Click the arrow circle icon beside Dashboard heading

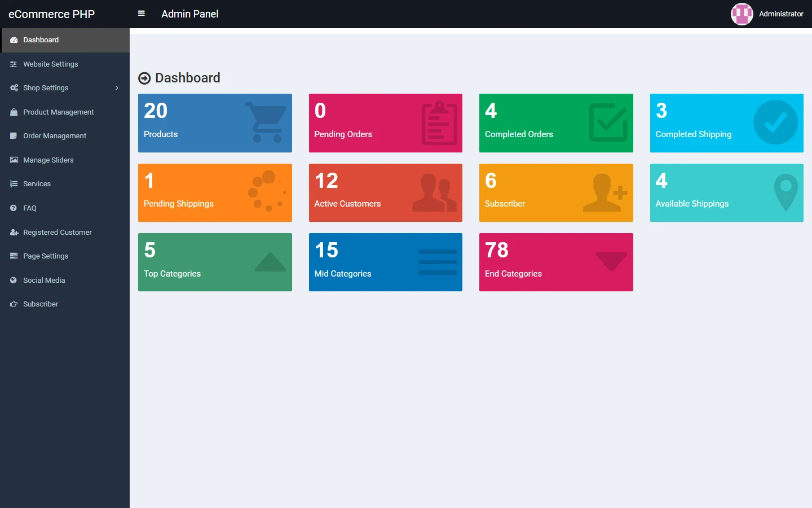[x=144, y=78]
